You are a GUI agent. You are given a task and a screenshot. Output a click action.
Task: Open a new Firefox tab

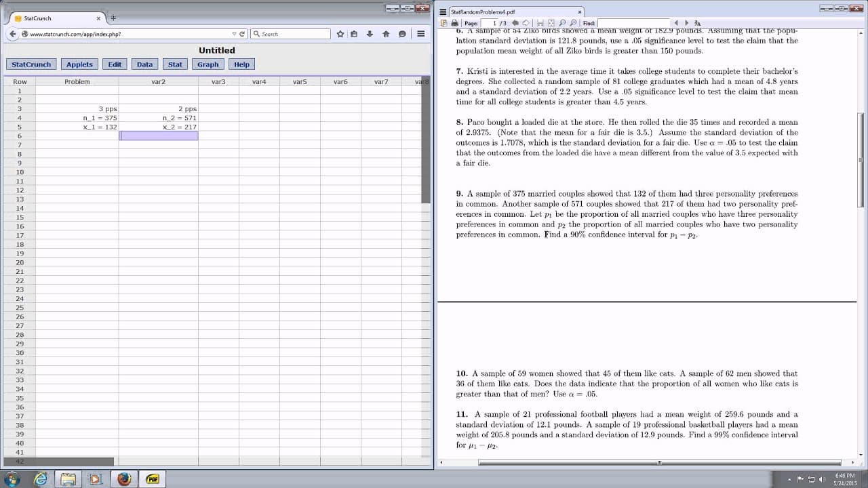(113, 18)
